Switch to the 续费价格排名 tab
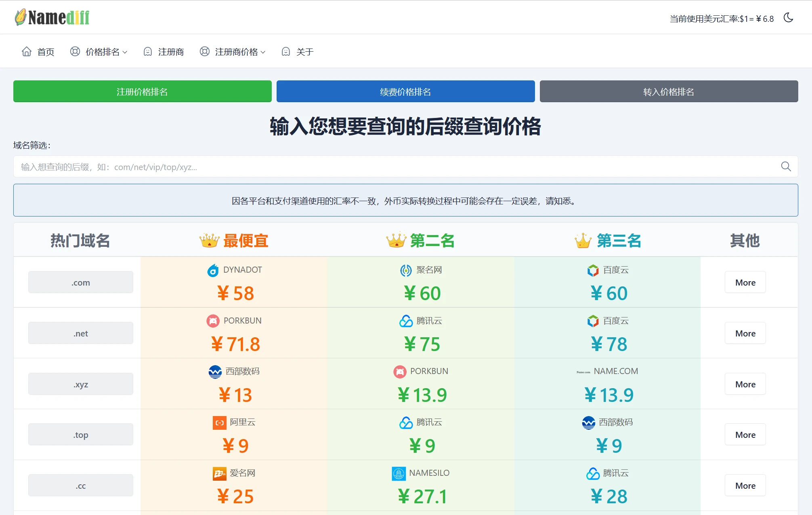This screenshot has height=515, width=812. (x=406, y=92)
